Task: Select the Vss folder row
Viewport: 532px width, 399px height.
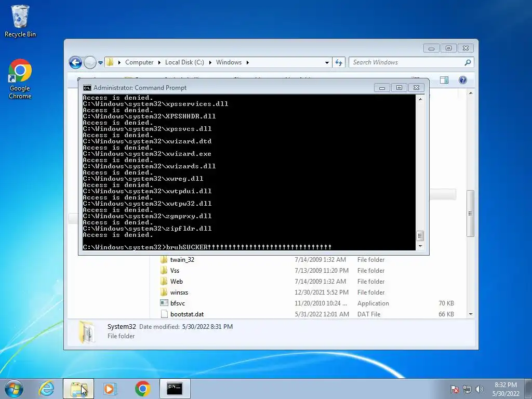Action: 307,270
